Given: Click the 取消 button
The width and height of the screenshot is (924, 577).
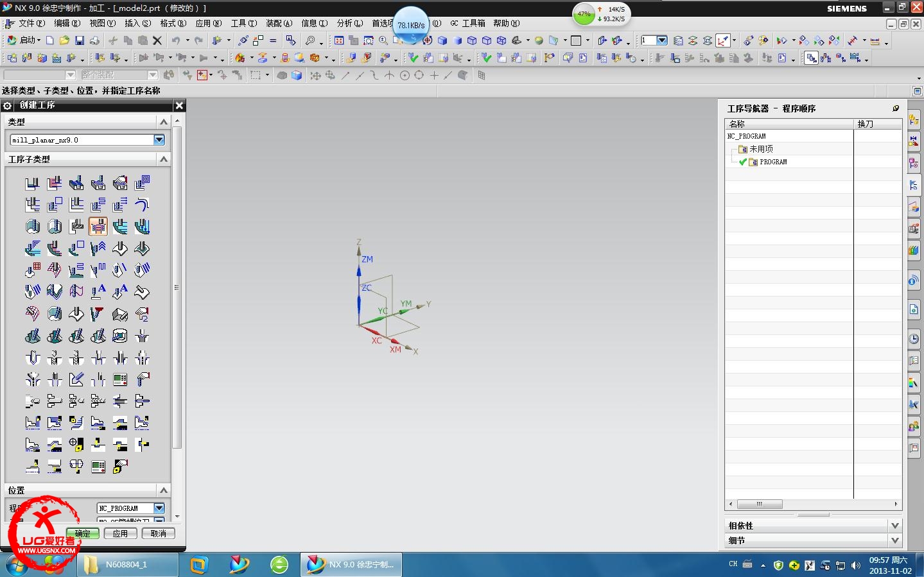Looking at the screenshot, I should coord(158,533).
